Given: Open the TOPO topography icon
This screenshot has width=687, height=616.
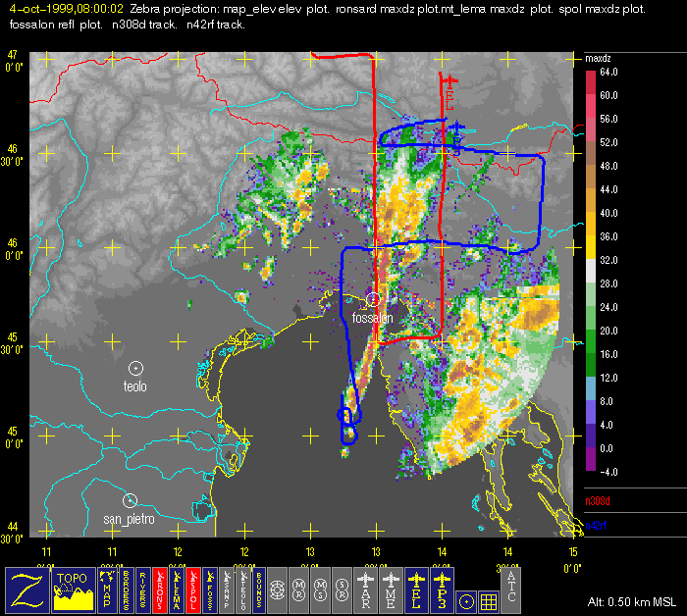Looking at the screenshot, I should (x=73, y=590).
